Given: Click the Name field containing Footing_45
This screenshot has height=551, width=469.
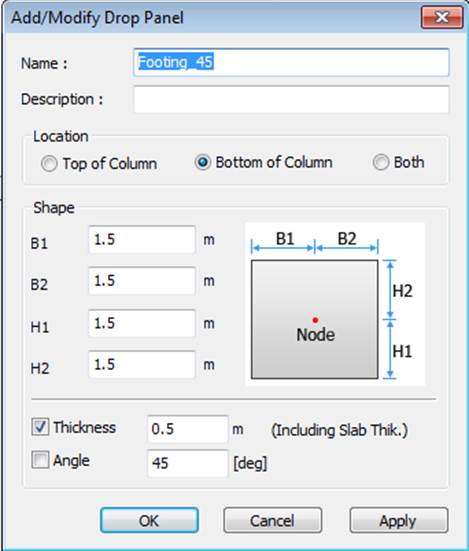Looking at the screenshot, I should coord(291,63).
